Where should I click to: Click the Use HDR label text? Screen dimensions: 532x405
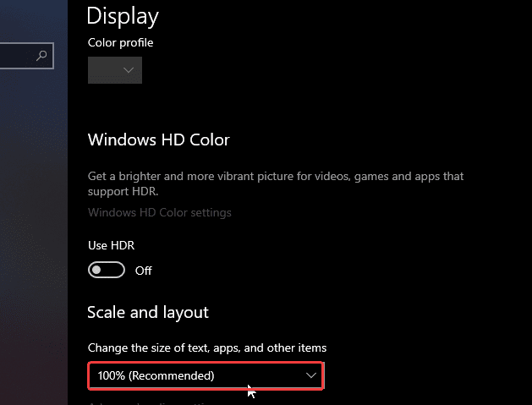point(112,245)
